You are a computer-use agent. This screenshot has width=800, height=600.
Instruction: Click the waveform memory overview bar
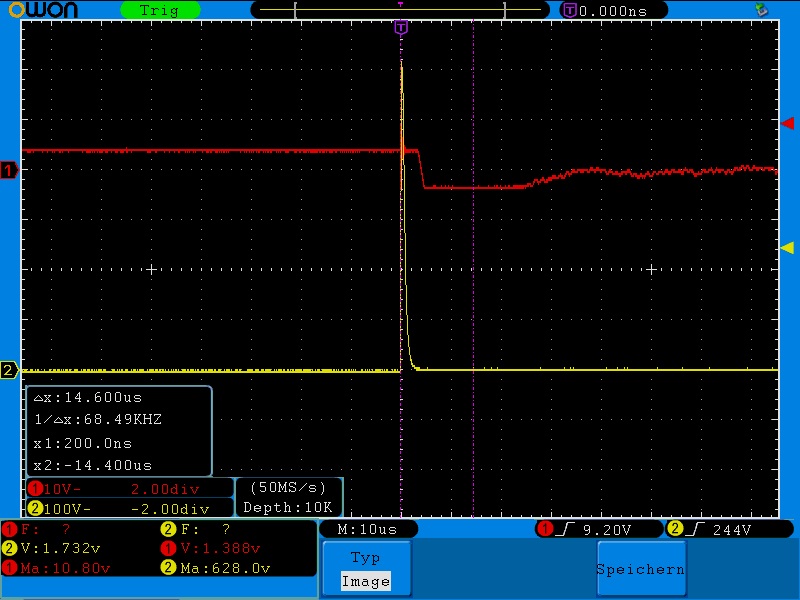coord(400,10)
